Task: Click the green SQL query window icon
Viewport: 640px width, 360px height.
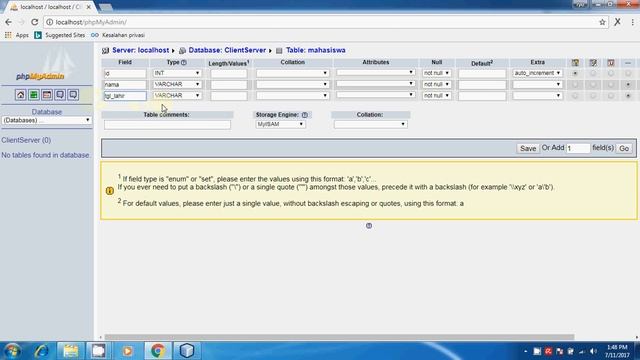Action: 33,95
